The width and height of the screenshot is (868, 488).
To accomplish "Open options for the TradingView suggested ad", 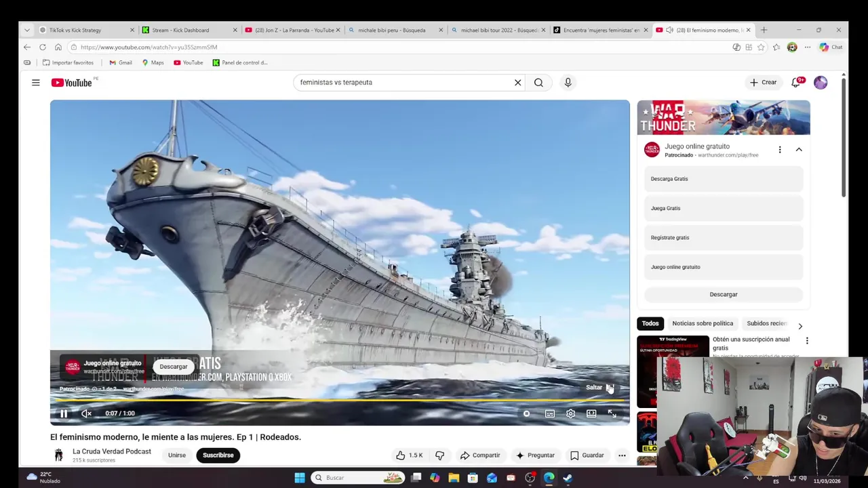I will tap(807, 341).
